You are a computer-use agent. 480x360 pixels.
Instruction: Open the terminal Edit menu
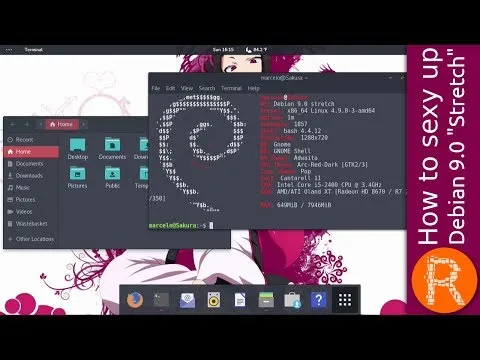[x=170, y=88]
